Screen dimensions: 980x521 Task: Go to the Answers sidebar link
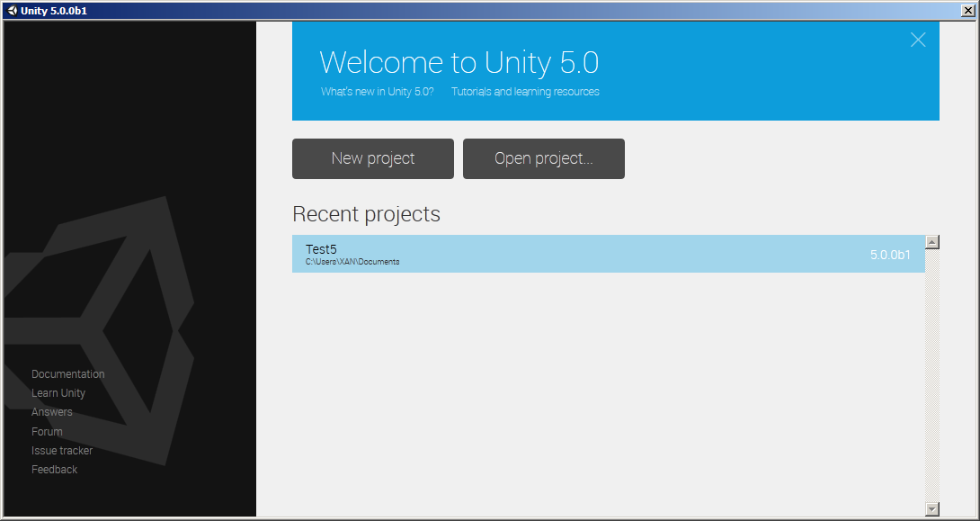pyautogui.click(x=52, y=411)
